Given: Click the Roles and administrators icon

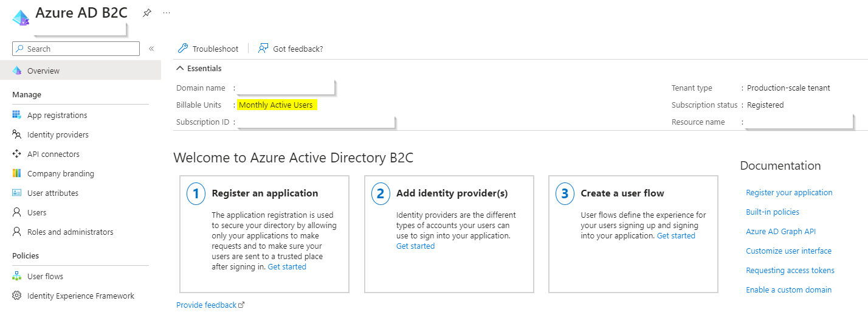Looking at the screenshot, I should point(17,232).
